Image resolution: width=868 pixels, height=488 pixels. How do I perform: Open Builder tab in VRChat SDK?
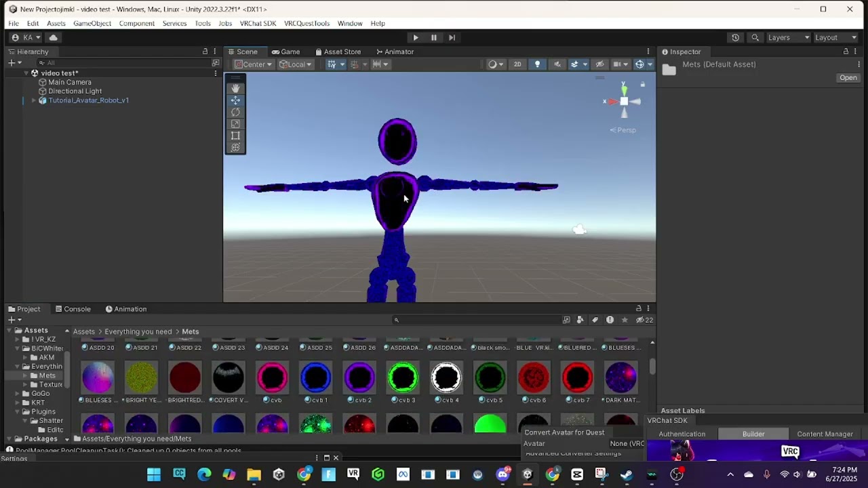[753, 434]
